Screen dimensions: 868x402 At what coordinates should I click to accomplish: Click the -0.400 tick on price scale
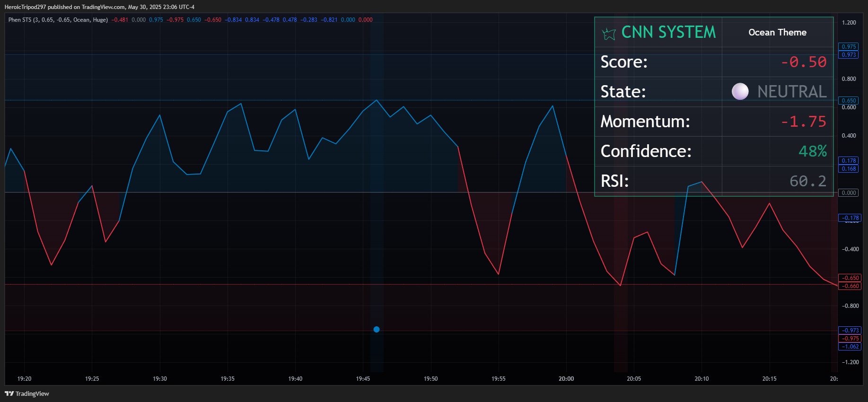[850, 249]
